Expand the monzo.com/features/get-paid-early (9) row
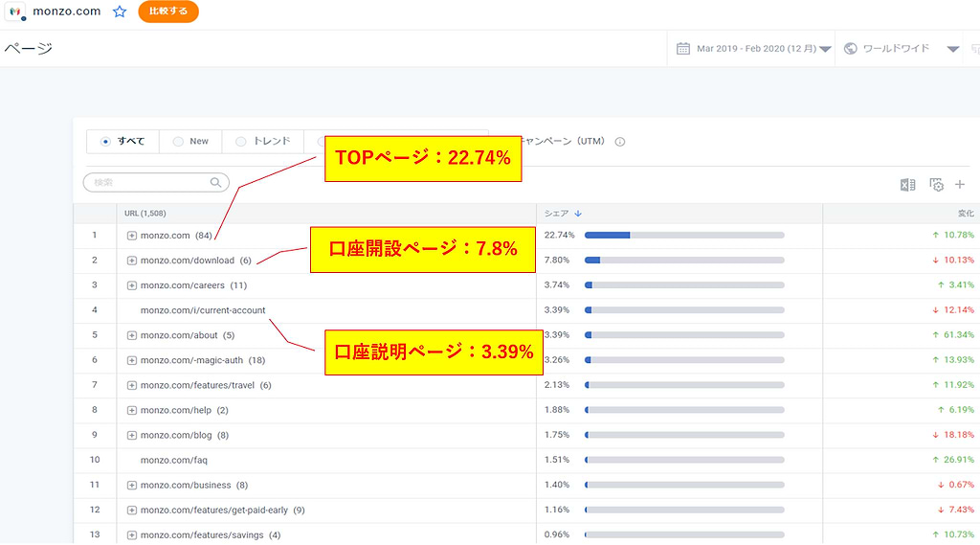The height and width of the screenshot is (545, 980). 132,510
